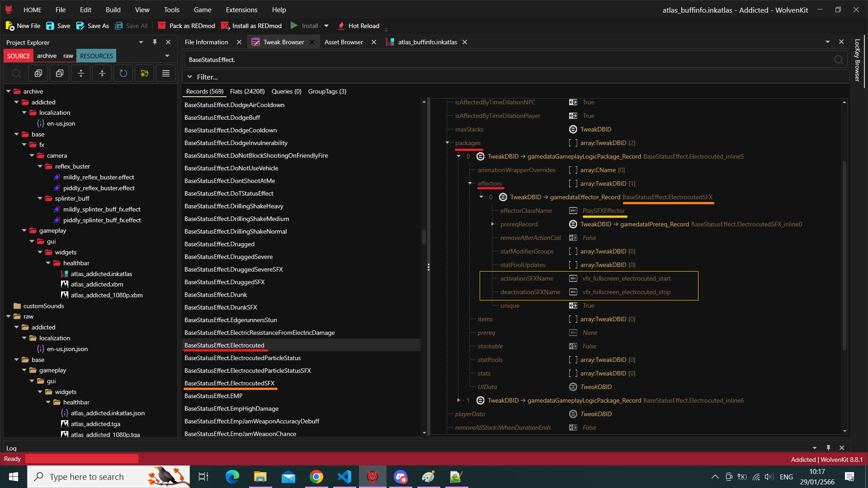
Task: Click the green Install play icon
Action: click(x=294, y=26)
